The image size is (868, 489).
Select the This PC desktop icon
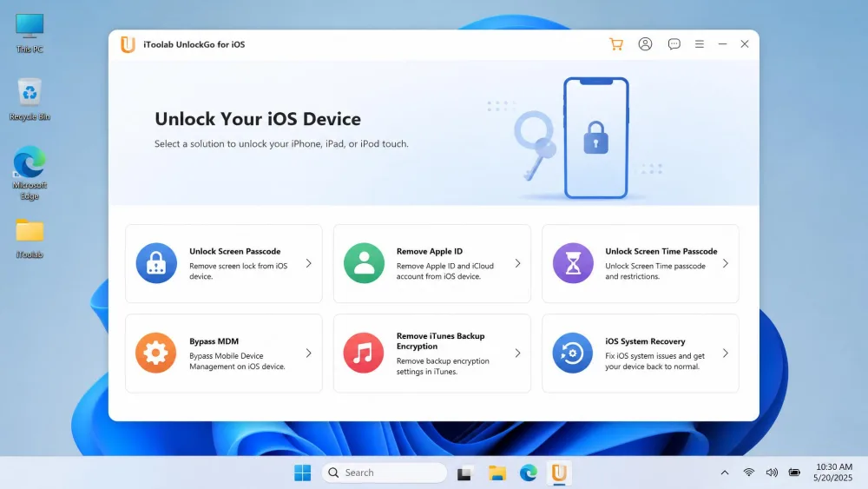coord(30,33)
